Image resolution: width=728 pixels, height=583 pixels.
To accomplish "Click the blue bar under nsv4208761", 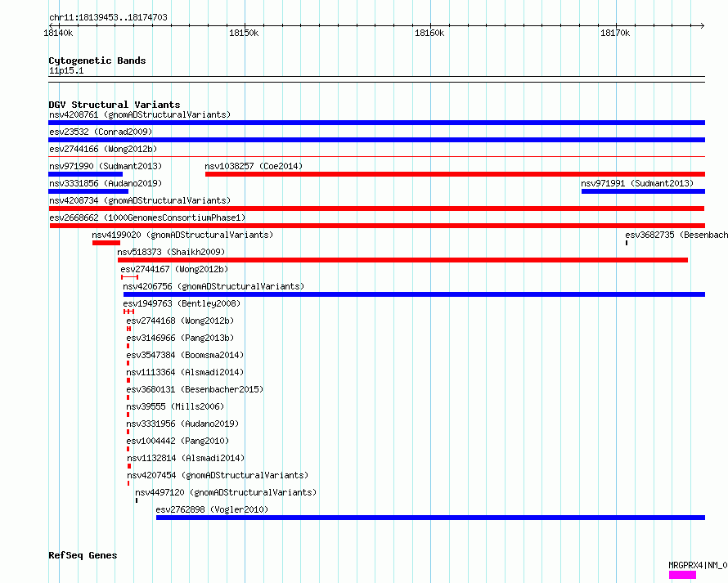I will 376,123.
